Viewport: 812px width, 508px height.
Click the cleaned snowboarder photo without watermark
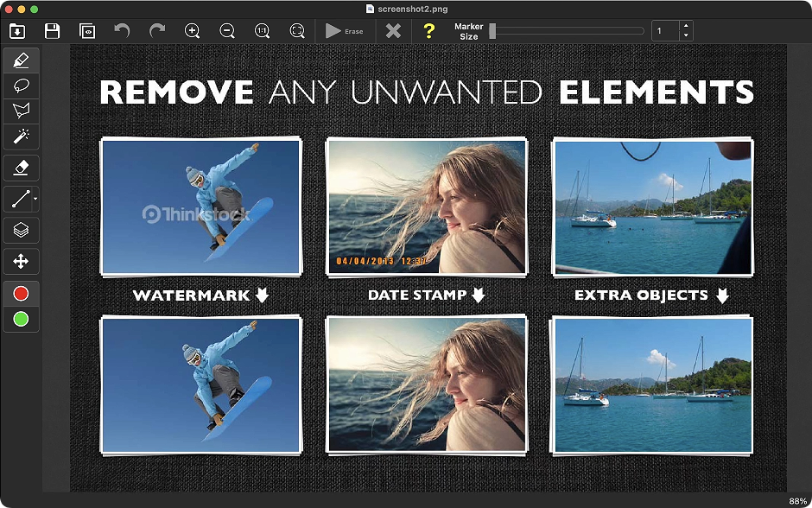[x=201, y=385]
